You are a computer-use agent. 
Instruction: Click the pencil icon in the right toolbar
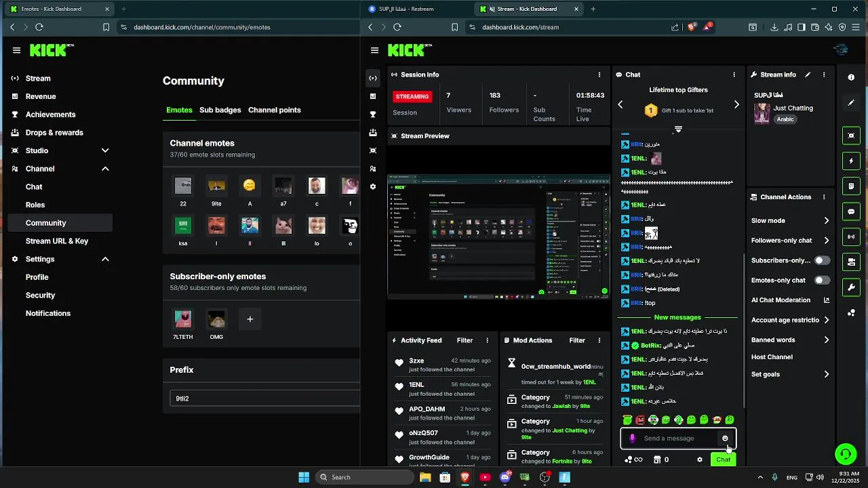(851, 103)
